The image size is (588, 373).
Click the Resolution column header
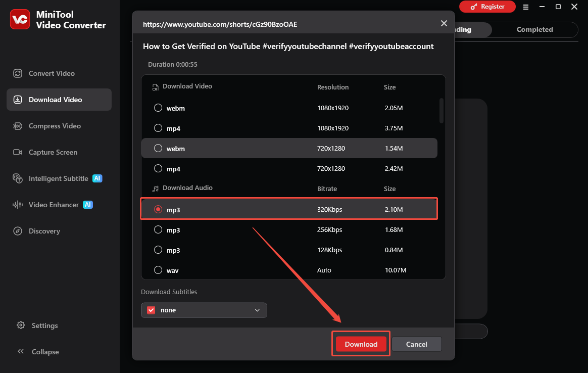(x=332, y=87)
